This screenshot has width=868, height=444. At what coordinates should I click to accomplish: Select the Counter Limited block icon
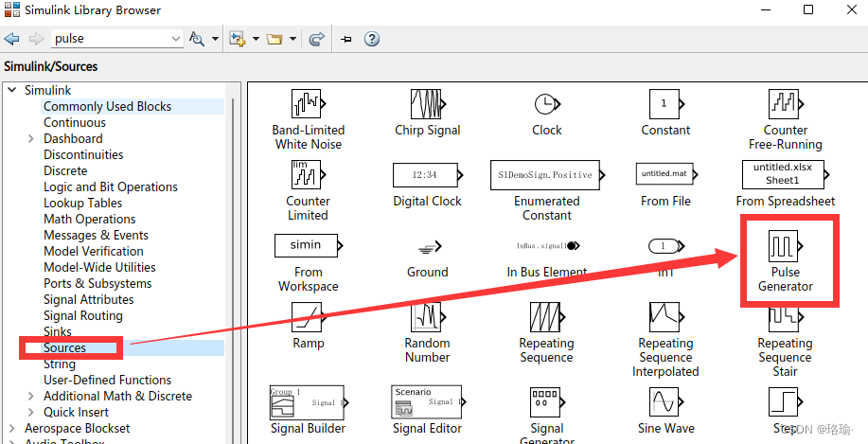pos(309,175)
